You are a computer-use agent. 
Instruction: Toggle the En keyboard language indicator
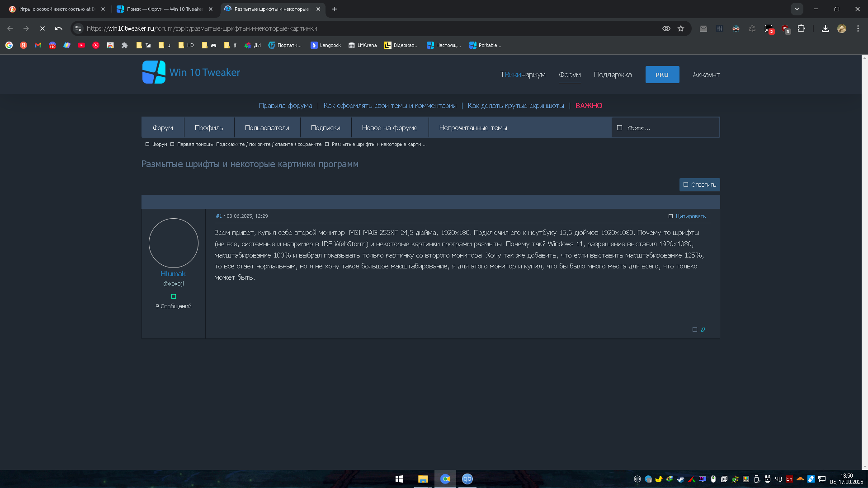click(789, 479)
